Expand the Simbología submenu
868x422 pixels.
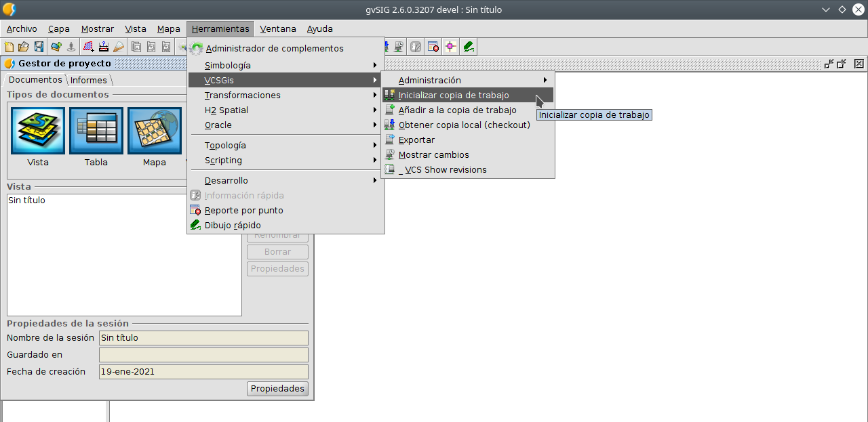click(x=285, y=66)
